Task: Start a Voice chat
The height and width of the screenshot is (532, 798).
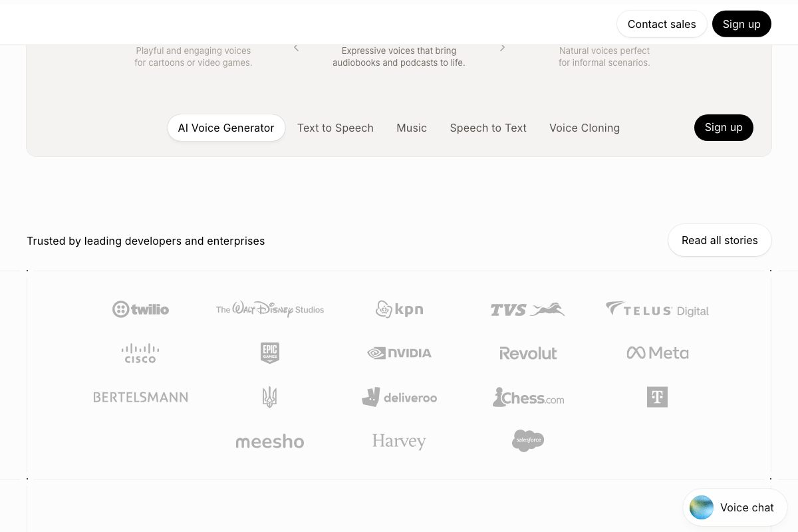Action: coord(735,507)
